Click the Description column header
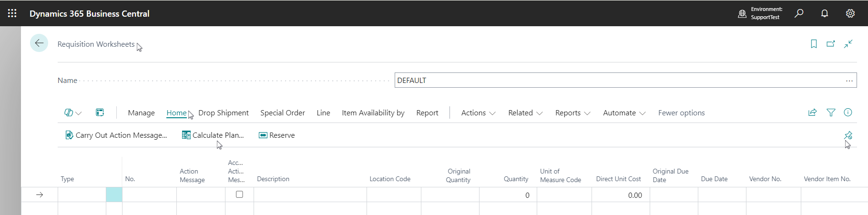Screen dimensions: 868x215 pos(273,179)
